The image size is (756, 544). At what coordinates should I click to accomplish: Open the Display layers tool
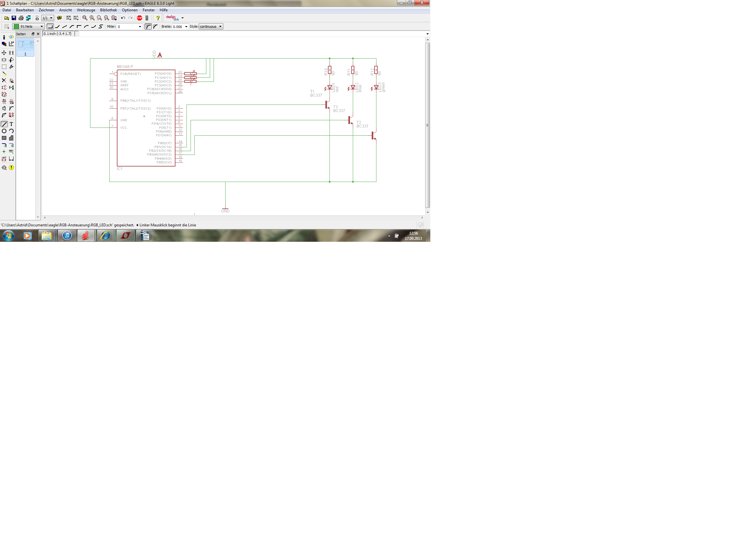[4, 44]
